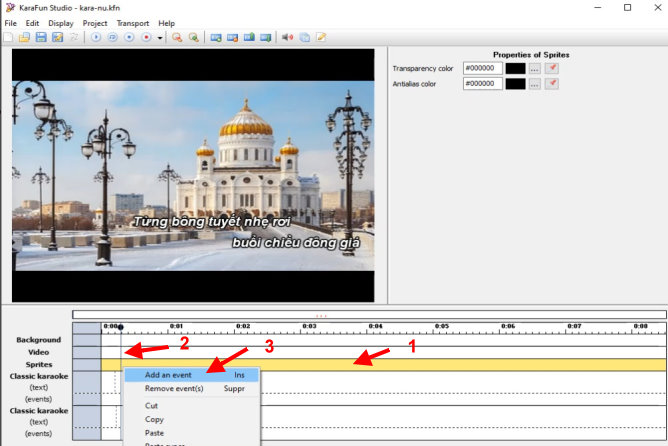This screenshot has height=446, width=668.
Task: Open the Transparency color browse button
Action: (535, 68)
